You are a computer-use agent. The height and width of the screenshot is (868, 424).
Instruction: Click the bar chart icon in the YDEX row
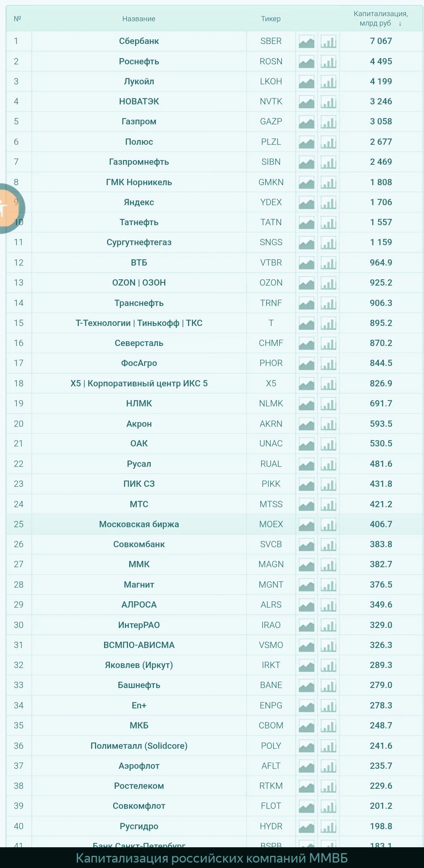tap(328, 203)
